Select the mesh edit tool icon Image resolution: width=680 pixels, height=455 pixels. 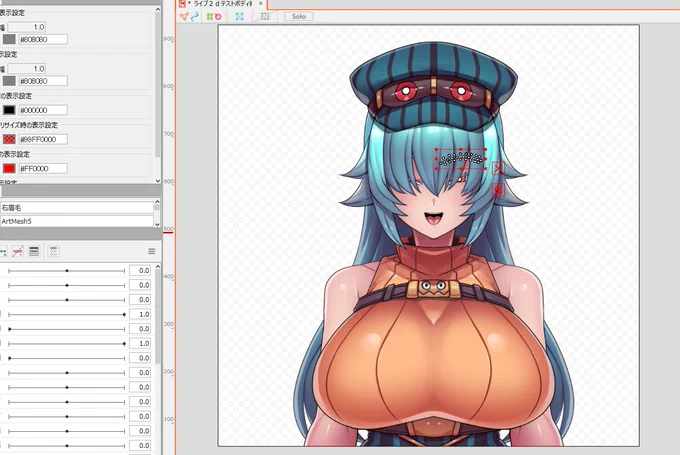click(x=184, y=16)
